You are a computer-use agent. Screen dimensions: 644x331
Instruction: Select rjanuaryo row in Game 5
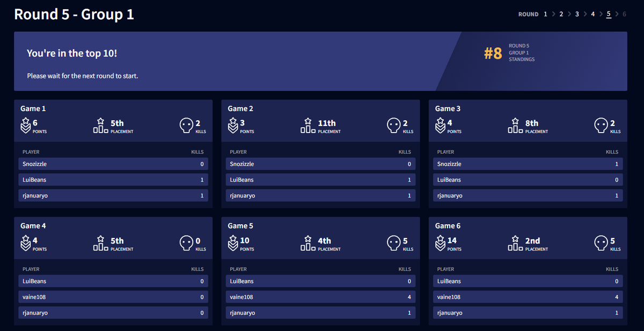[x=320, y=313]
